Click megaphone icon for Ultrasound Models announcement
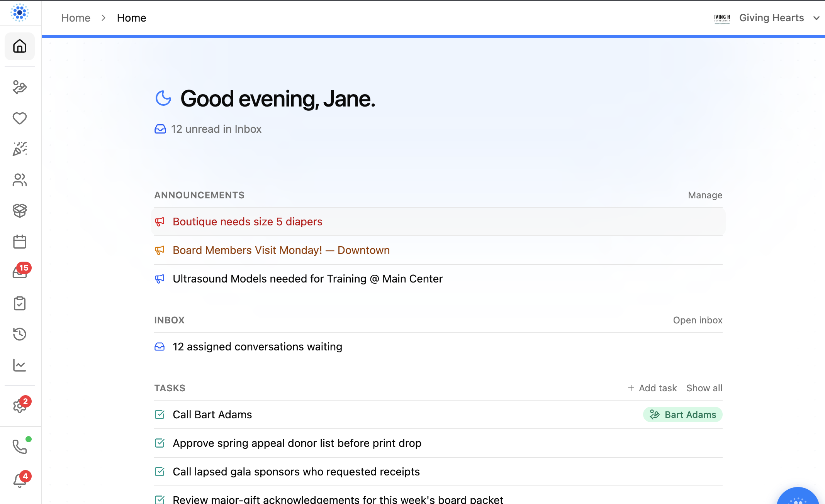The width and height of the screenshot is (825, 504). 160,279
